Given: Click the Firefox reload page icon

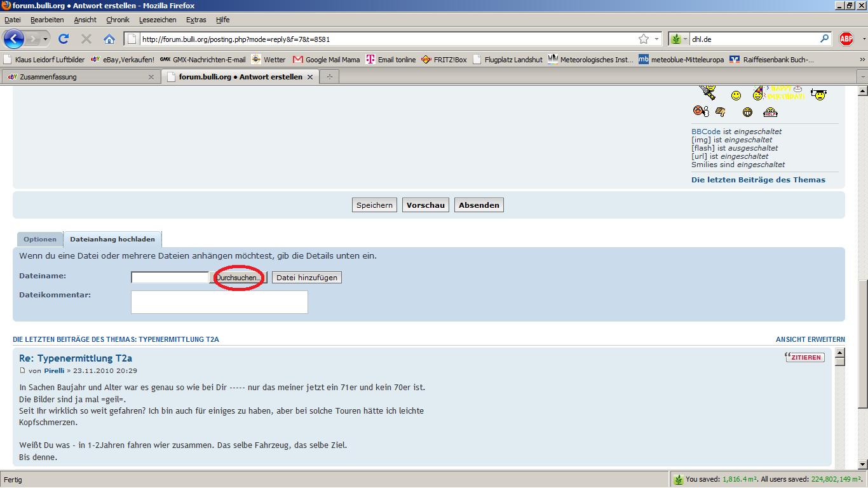Looking at the screenshot, I should (x=64, y=39).
